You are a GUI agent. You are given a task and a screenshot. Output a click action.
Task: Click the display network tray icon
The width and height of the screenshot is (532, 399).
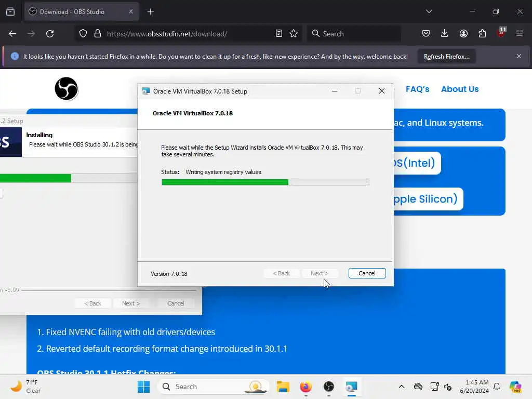pyautogui.click(x=434, y=387)
